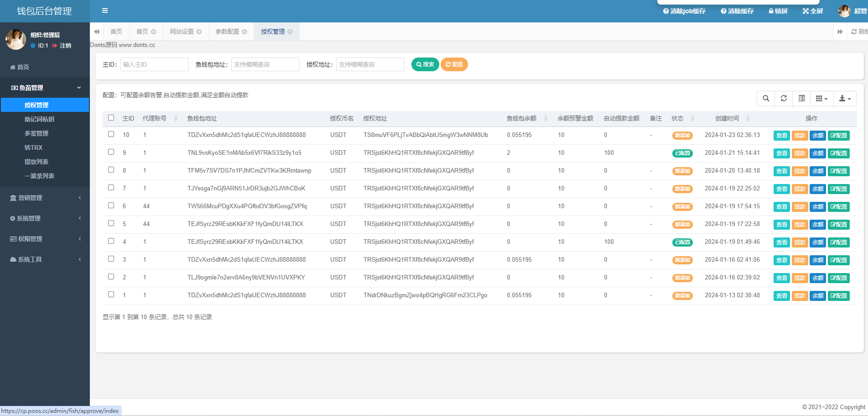Open the export download dropdown
This screenshot has height=416, width=868.
coord(845,98)
